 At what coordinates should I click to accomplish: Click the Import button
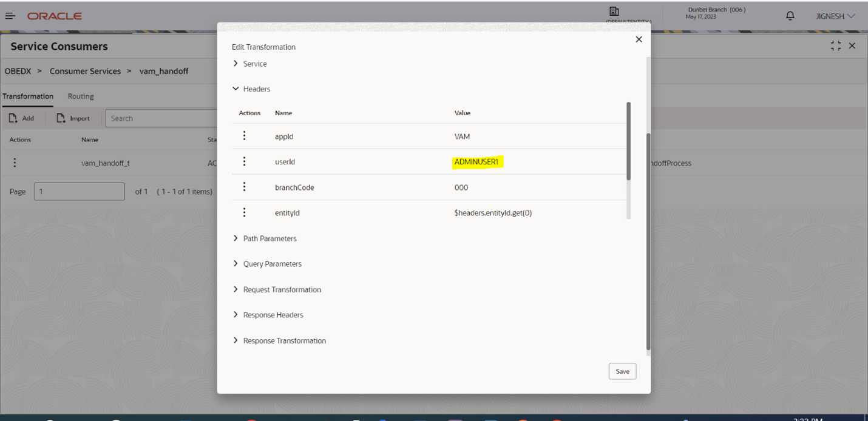[x=73, y=118]
